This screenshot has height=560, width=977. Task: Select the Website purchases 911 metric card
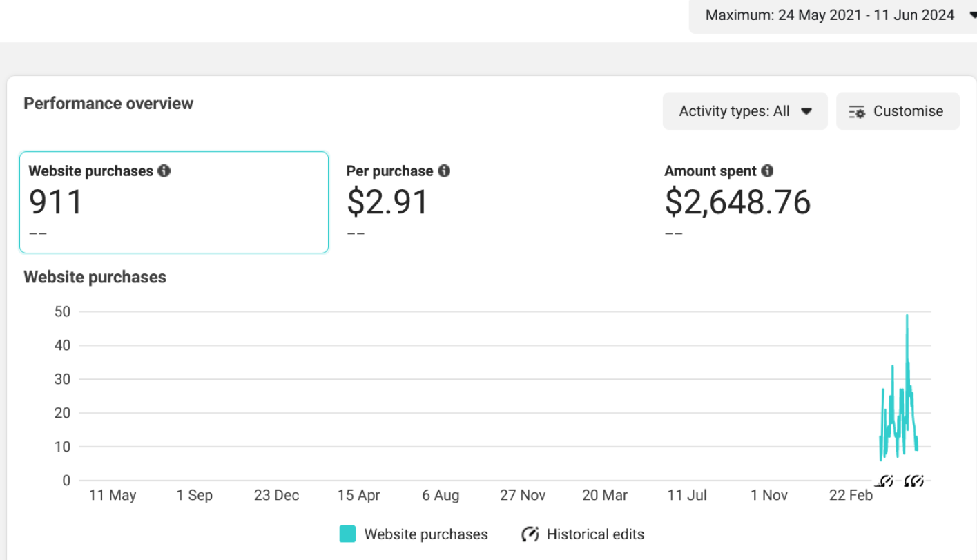tap(173, 202)
